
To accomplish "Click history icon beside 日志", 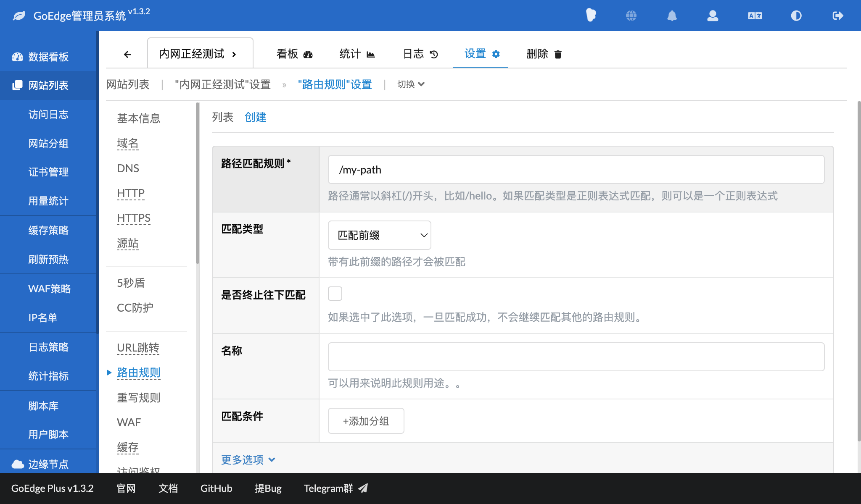I will tap(434, 54).
